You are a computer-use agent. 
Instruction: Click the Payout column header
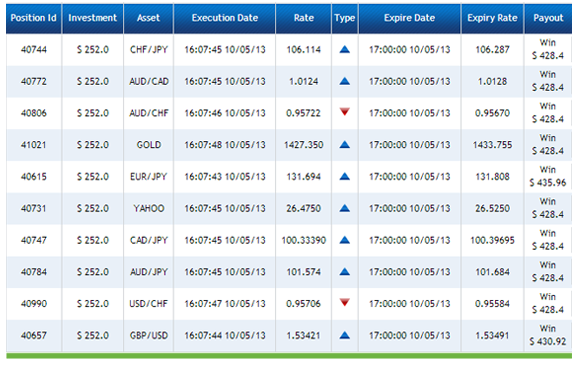(x=548, y=18)
